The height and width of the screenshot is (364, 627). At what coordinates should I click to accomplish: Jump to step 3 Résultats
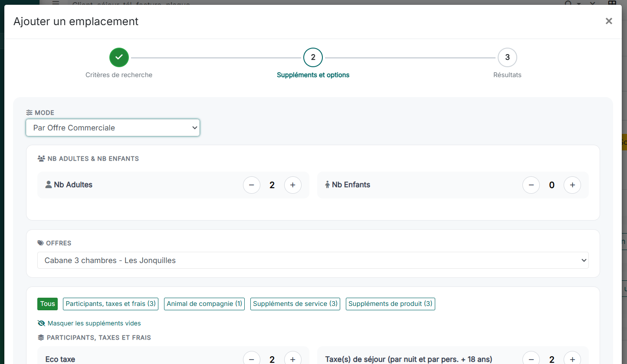pyautogui.click(x=507, y=57)
